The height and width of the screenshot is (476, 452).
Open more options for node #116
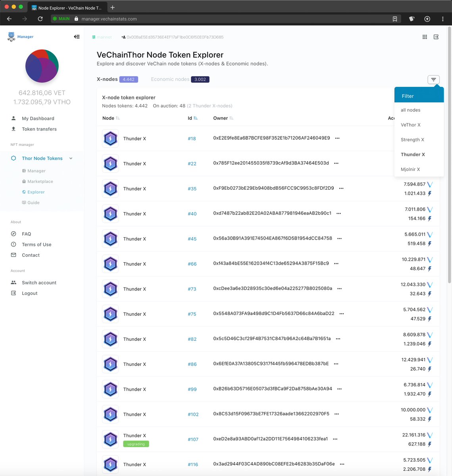click(x=342, y=464)
